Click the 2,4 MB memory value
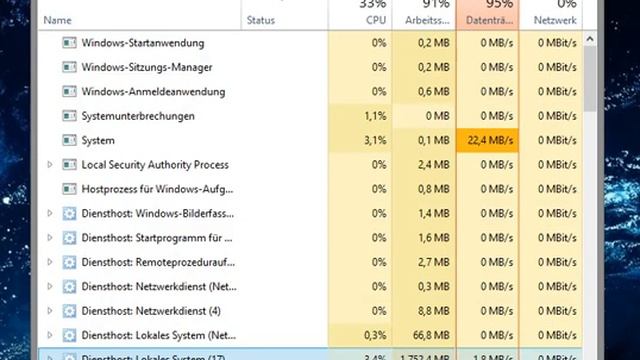The image size is (640, 360). (x=433, y=165)
